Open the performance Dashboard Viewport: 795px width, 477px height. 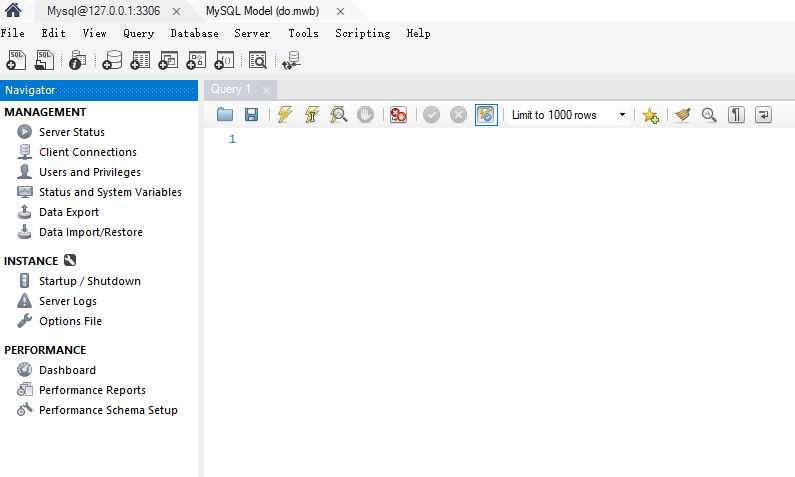(67, 370)
